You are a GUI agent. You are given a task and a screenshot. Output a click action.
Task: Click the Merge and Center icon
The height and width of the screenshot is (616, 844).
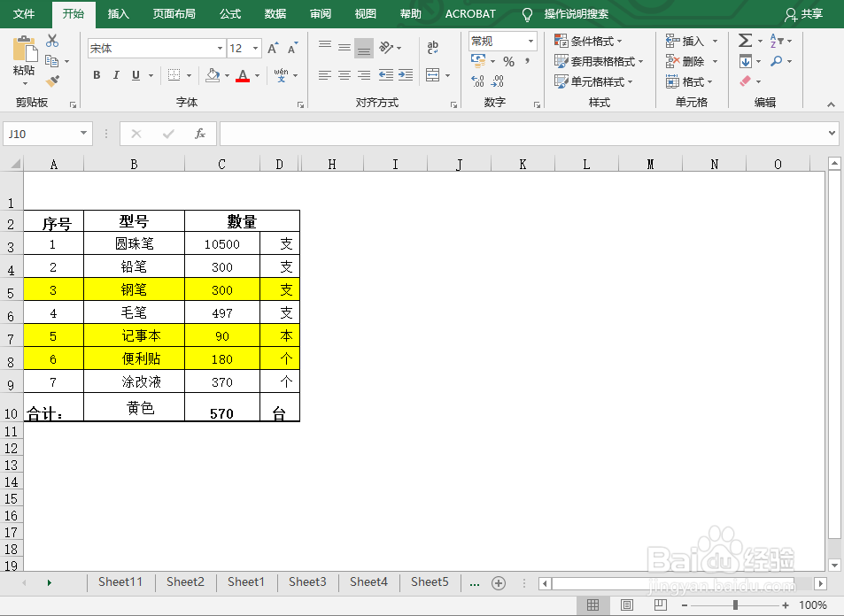coord(431,74)
